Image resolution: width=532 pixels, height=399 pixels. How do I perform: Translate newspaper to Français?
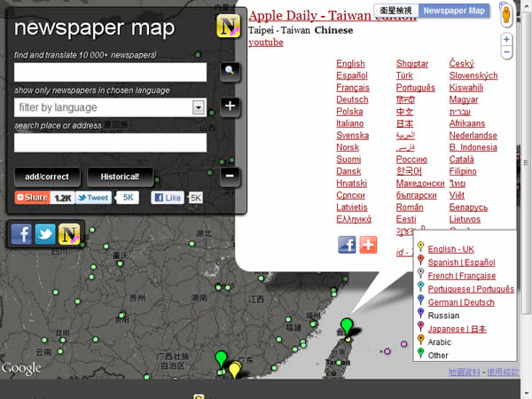point(353,88)
